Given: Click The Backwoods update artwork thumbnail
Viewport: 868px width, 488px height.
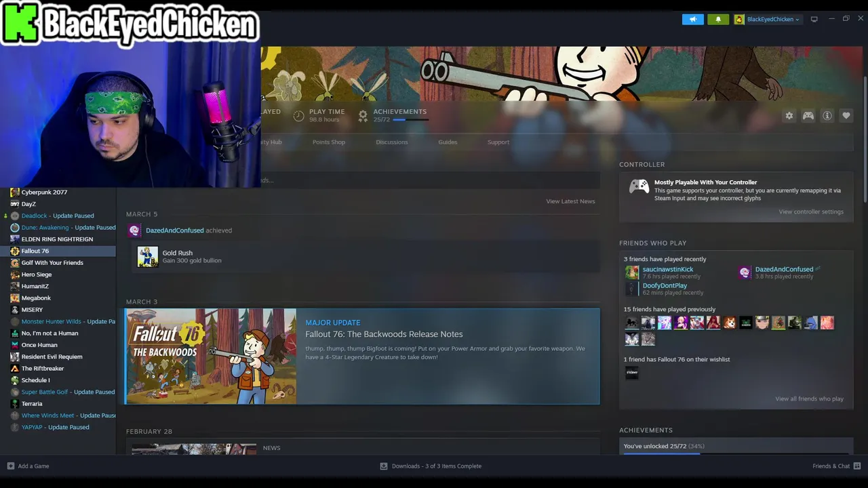Looking at the screenshot, I should coord(211,357).
